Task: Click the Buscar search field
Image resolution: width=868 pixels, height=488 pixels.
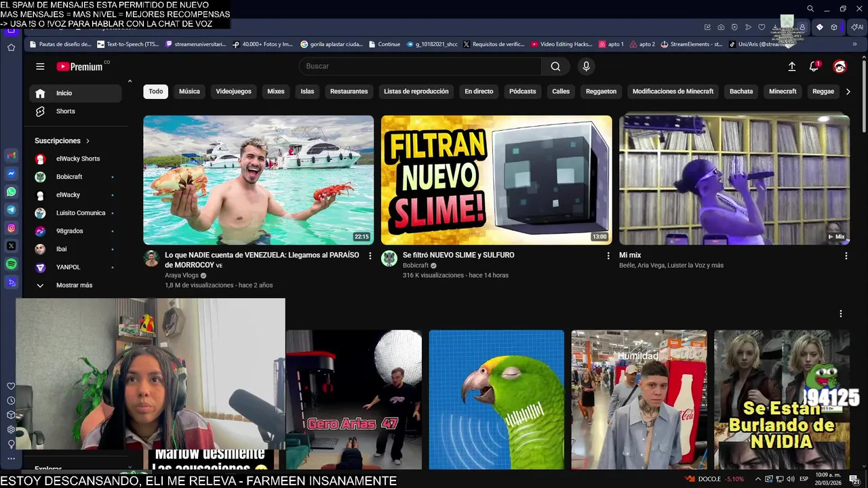Action: [x=420, y=66]
